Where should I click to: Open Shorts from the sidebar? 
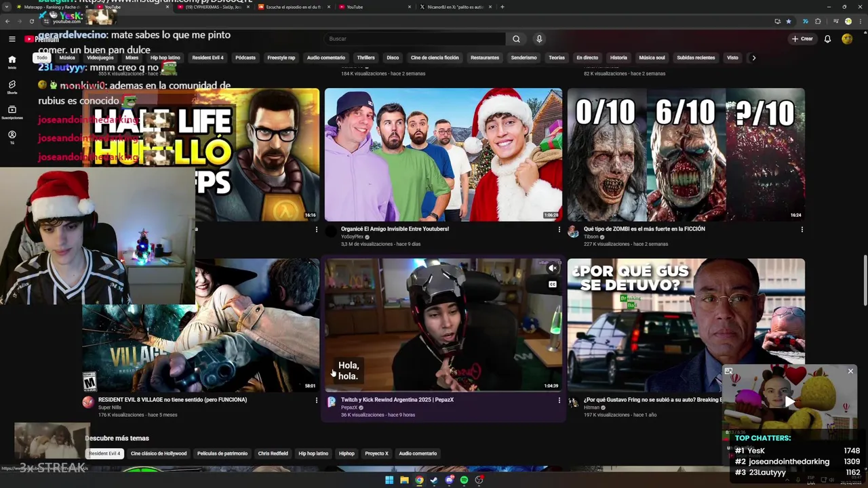[12, 87]
